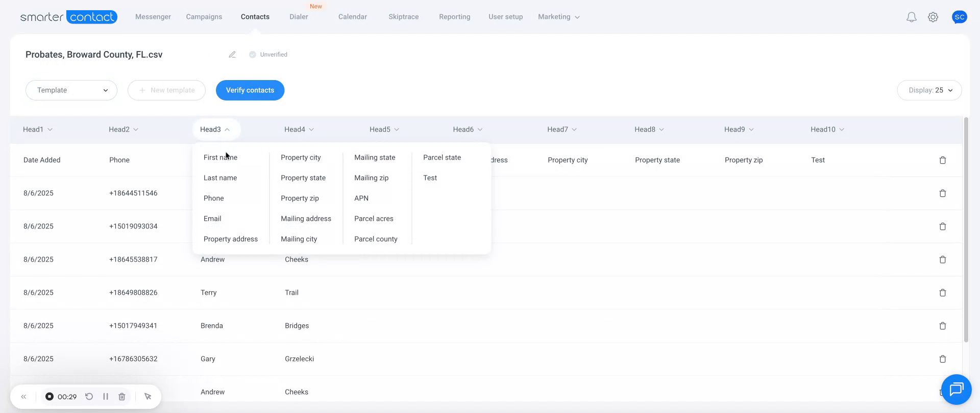Delete the +15019093034 contact row
Screen dimensions: 980x413
(x=943, y=226)
